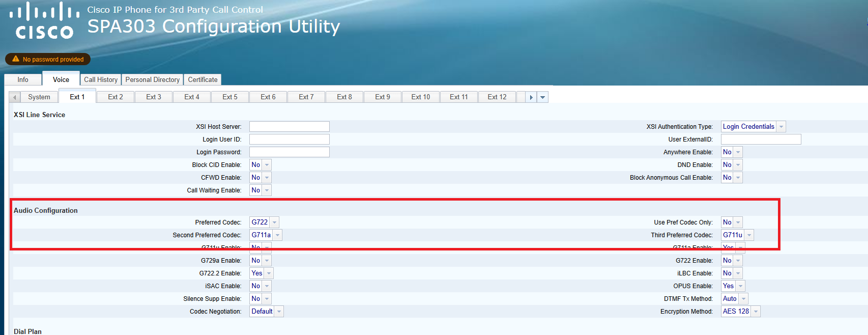The height and width of the screenshot is (335, 868).
Task: Switch to the Voice tab
Action: tap(61, 79)
